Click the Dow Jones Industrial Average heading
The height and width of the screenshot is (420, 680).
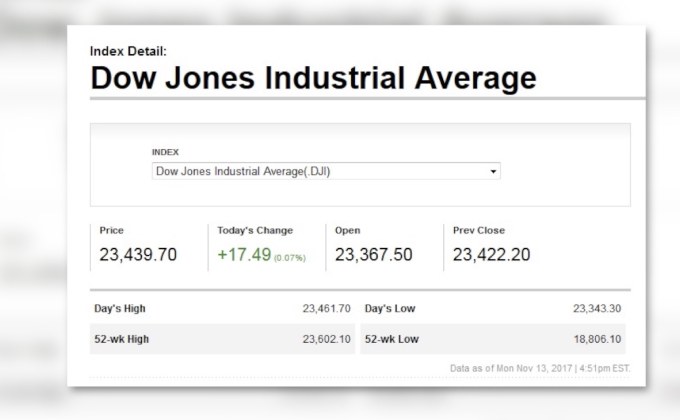(313, 77)
